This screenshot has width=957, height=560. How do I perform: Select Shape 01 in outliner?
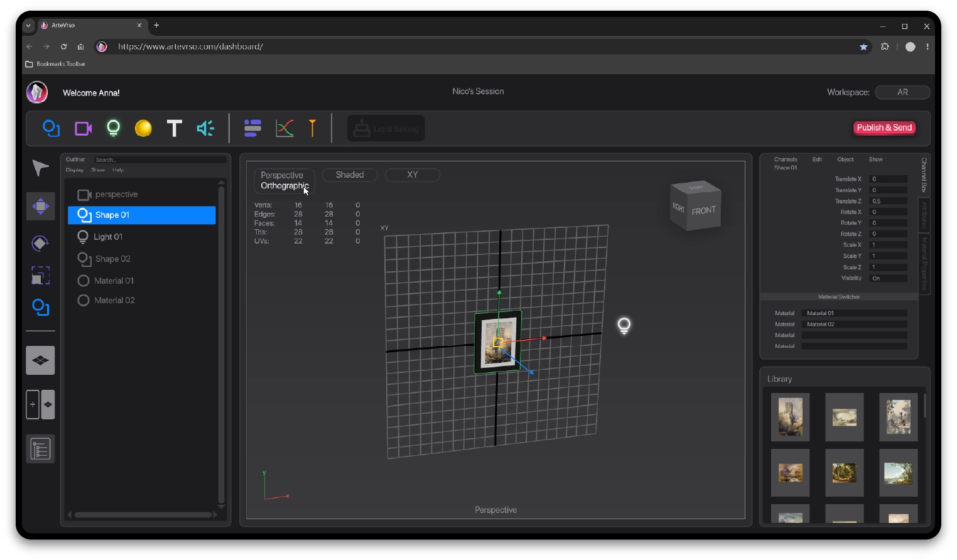click(x=142, y=215)
